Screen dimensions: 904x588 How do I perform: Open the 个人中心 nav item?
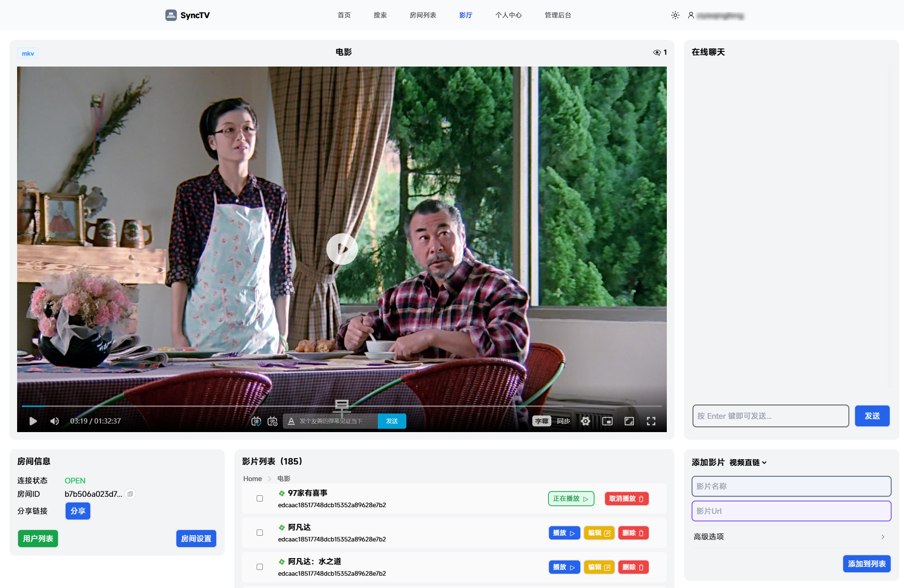(509, 15)
